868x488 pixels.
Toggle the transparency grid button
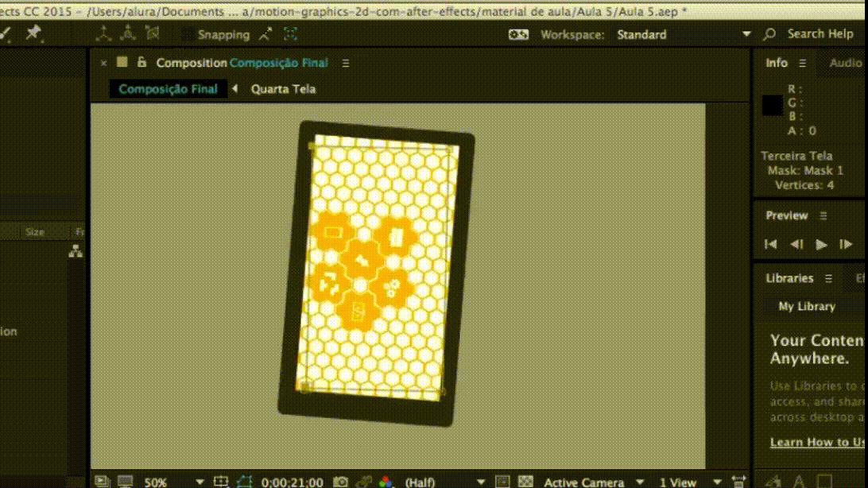pyautogui.click(x=525, y=482)
